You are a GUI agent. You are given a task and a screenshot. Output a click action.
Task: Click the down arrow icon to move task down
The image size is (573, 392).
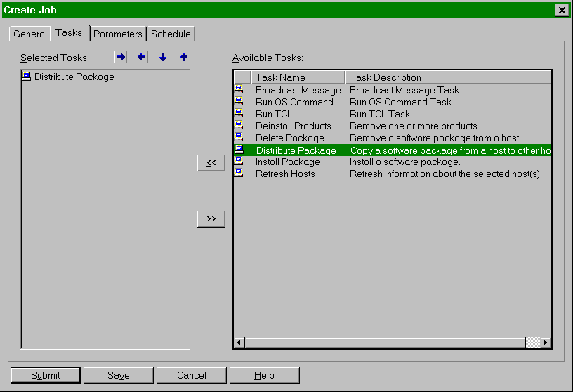tap(163, 58)
